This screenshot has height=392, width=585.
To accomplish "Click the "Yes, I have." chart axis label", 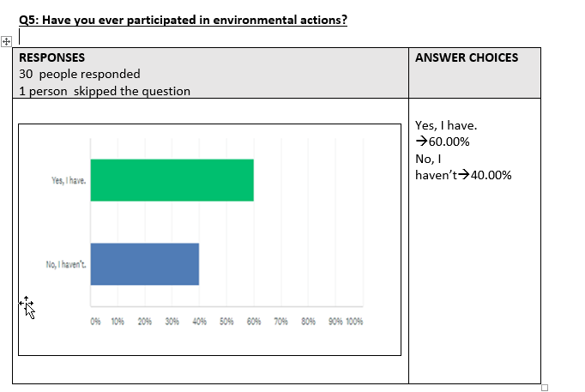I will pos(69,181).
